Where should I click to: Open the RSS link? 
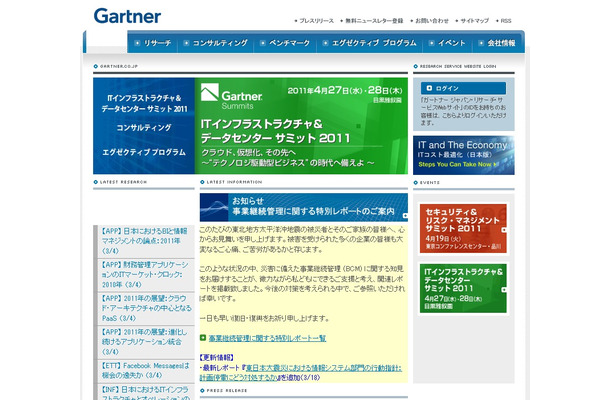coord(506,21)
